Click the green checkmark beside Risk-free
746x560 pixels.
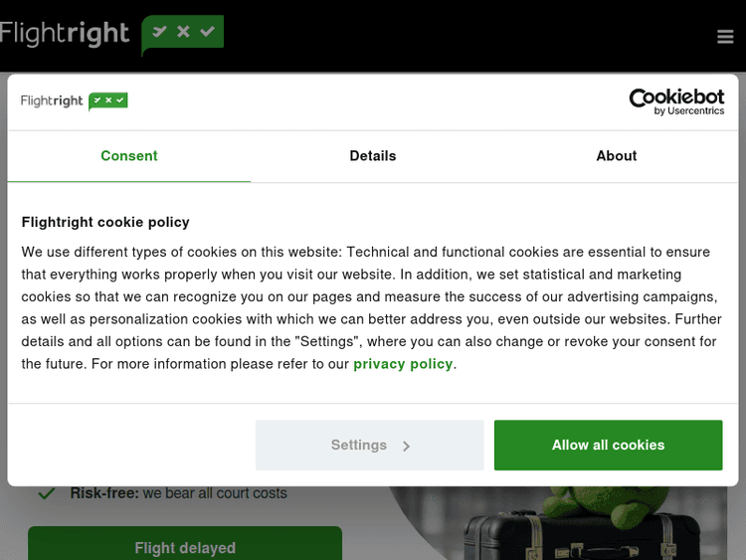[x=46, y=493]
